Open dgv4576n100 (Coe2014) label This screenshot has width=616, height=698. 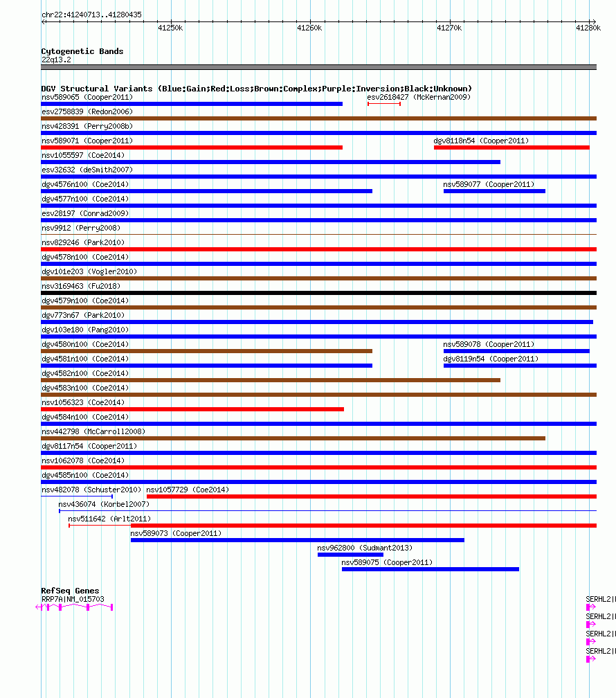[x=85, y=184]
